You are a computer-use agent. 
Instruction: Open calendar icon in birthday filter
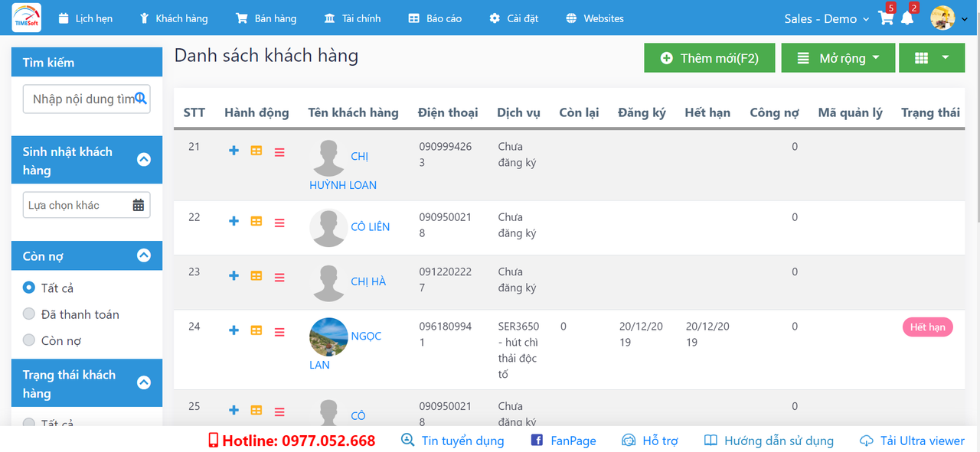pos(139,205)
